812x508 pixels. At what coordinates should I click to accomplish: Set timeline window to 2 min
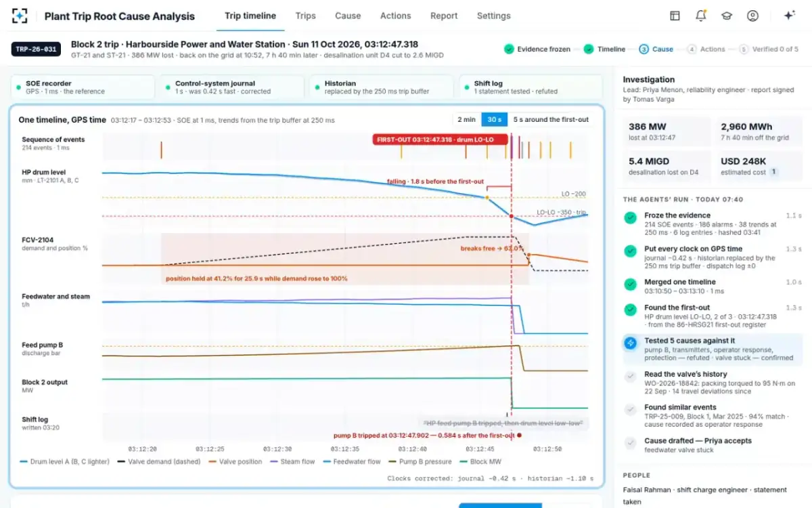click(x=466, y=120)
